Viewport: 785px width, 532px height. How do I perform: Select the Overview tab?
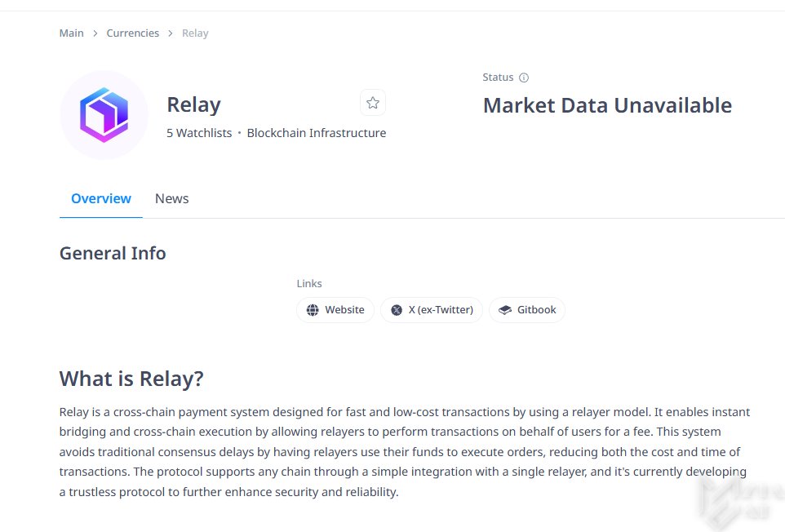(x=101, y=199)
